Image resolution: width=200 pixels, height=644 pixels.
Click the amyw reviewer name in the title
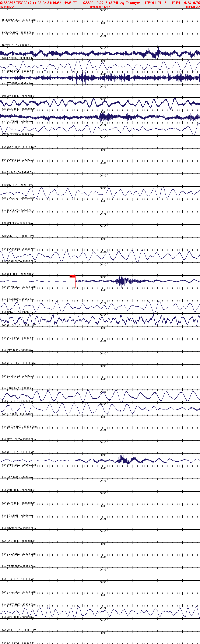click(135, 3)
